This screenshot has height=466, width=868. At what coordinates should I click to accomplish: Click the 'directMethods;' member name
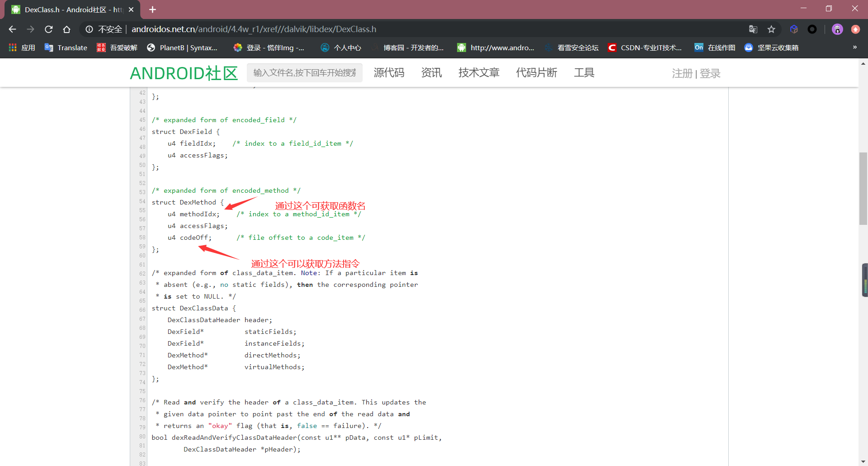[273, 355]
